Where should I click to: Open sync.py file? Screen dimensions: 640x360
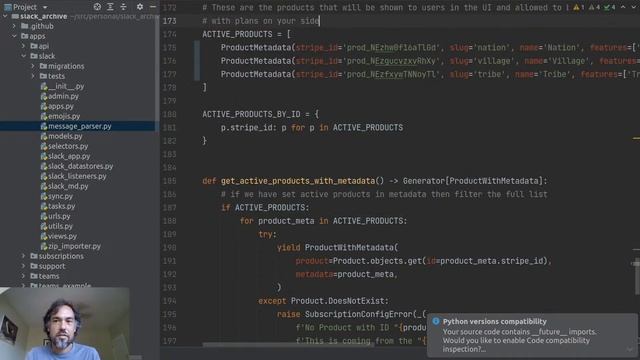coord(60,196)
